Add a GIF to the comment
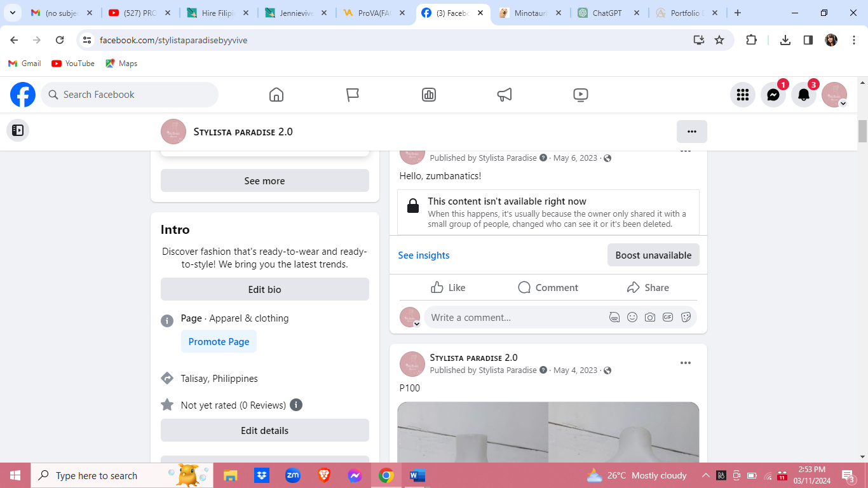Viewport: 868px width, 488px height. pos(668,317)
